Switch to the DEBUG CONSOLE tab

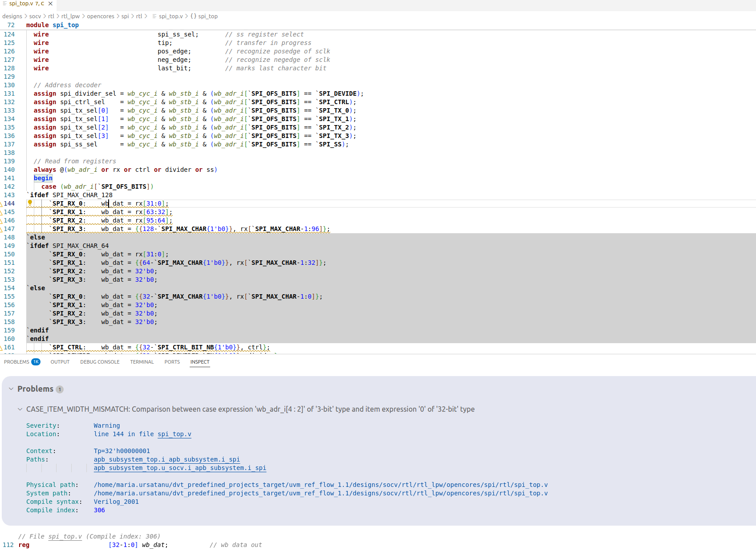(99, 362)
